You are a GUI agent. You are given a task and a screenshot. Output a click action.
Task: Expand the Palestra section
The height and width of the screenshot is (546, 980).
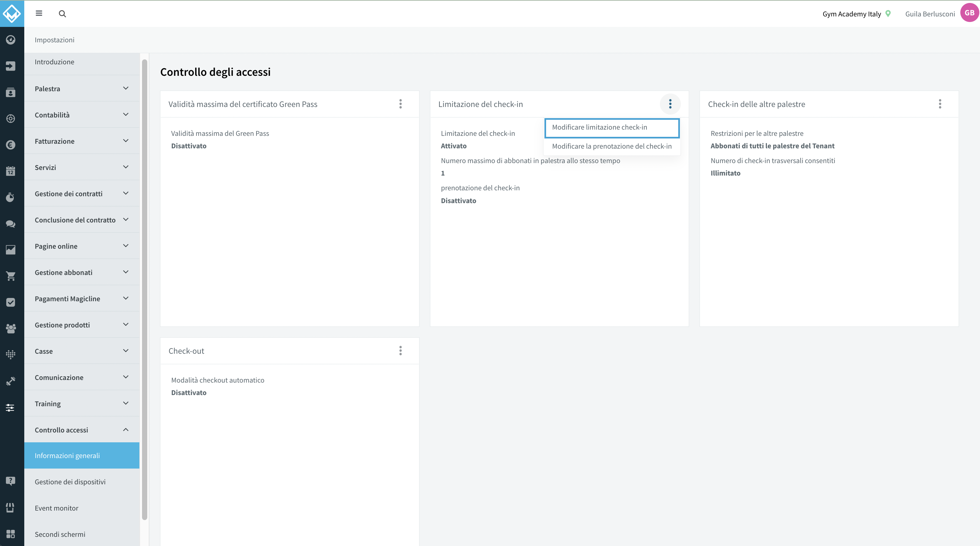click(82, 88)
